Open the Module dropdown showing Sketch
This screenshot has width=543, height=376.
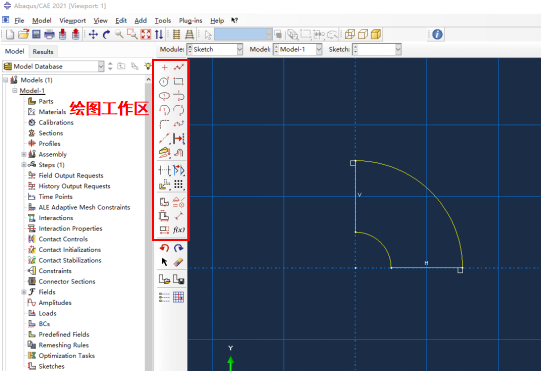pos(215,50)
